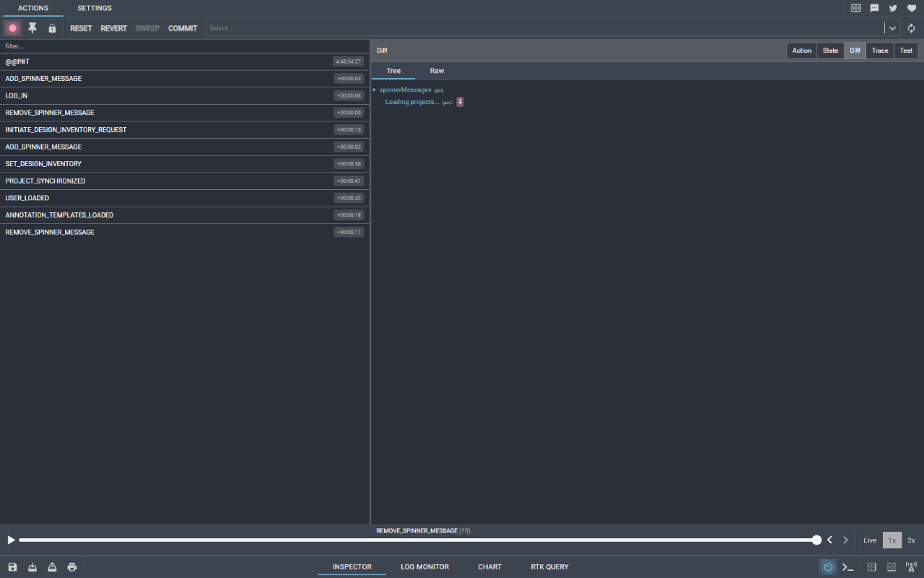Click the timeline slider track
The height and width of the screenshot is (578, 924).
pos(417,540)
